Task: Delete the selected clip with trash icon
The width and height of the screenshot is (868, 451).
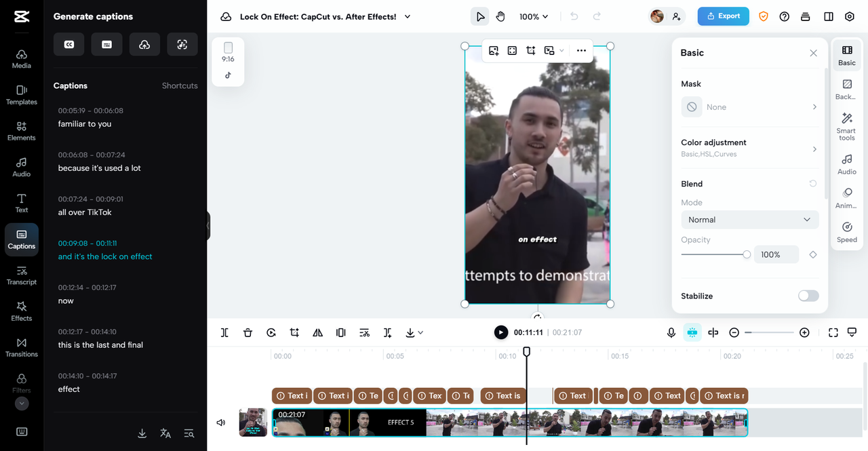Action: click(x=248, y=332)
